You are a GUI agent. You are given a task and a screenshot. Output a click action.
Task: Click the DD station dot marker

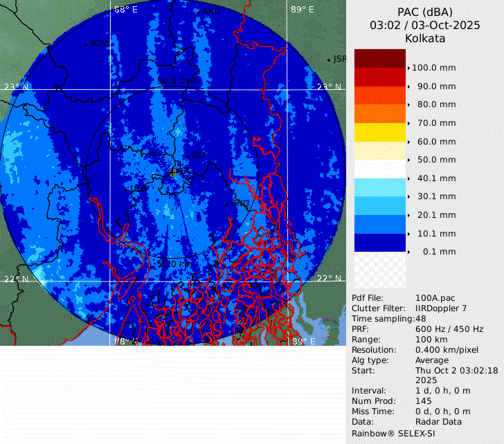(x=186, y=155)
